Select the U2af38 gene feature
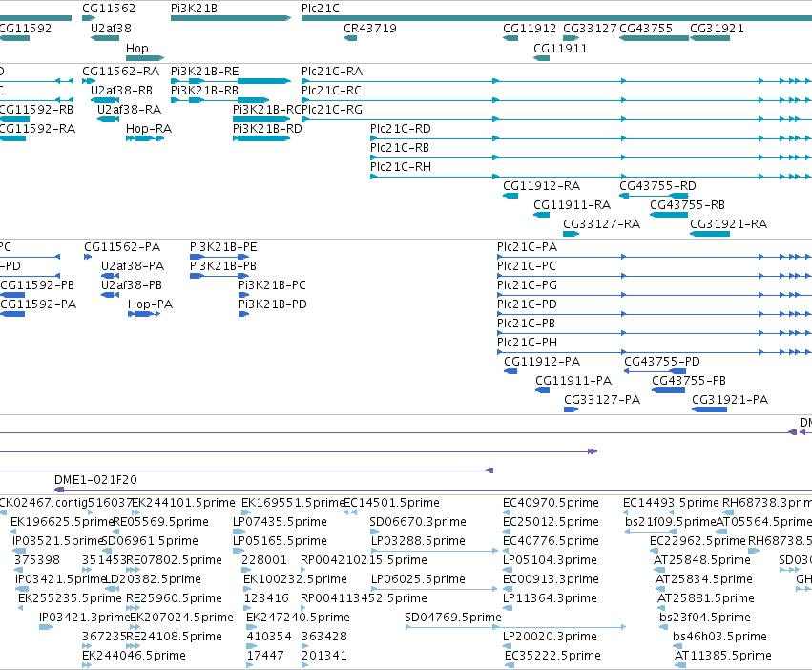The height and width of the screenshot is (670, 812). 105,38
